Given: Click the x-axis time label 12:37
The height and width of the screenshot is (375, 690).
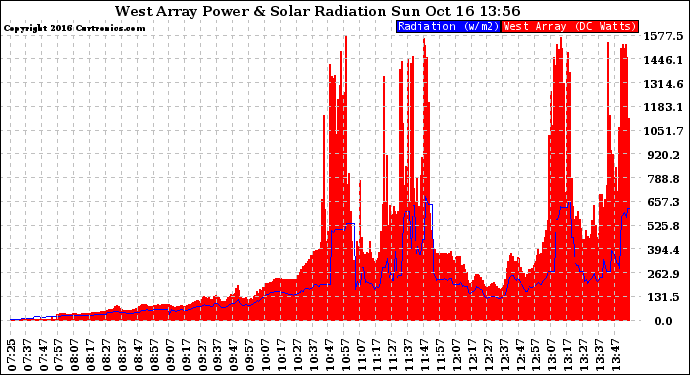Looking at the screenshot, I should 504,355.
